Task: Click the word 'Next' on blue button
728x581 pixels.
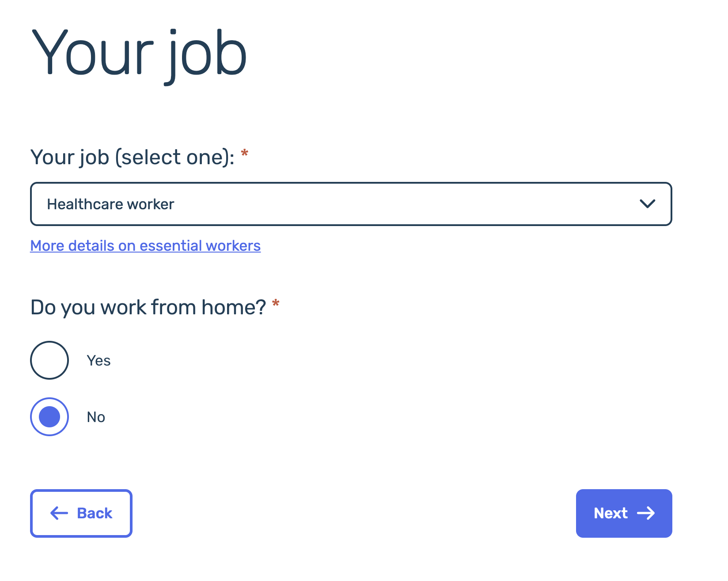Action: (x=610, y=513)
